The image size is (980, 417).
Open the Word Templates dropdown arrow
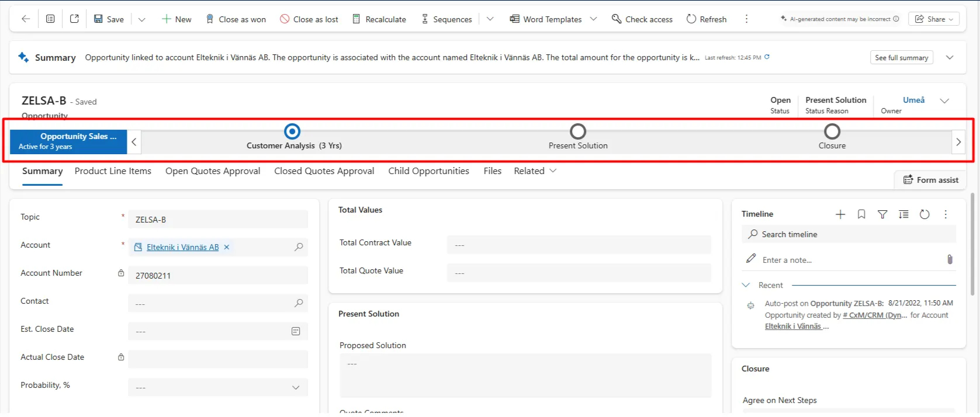click(x=594, y=19)
